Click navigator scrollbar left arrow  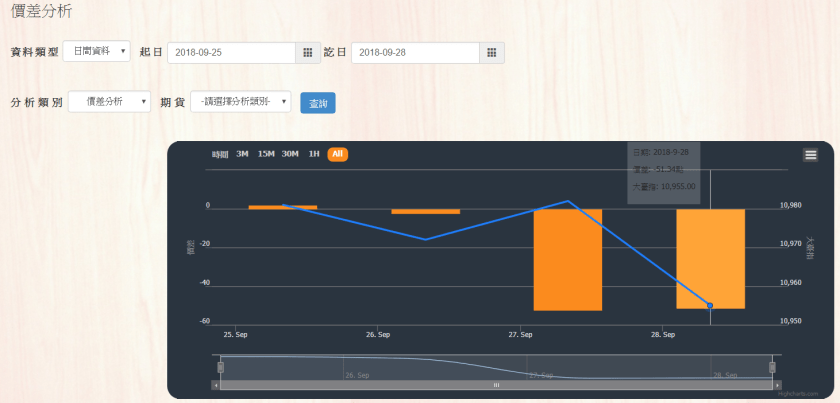(215, 385)
